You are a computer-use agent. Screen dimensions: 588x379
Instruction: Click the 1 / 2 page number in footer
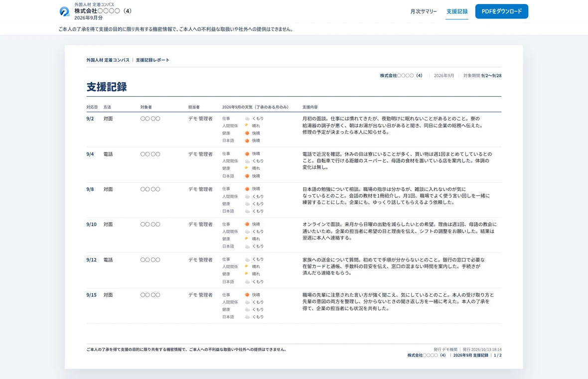(x=498, y=356)
